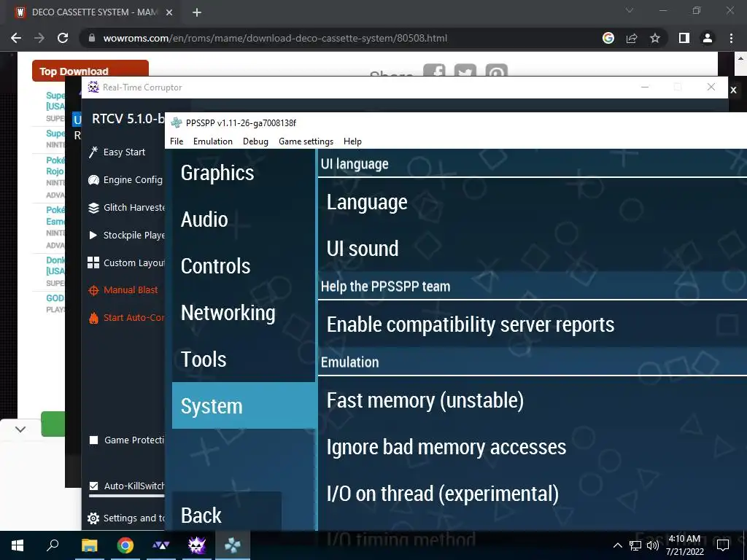Screen dimensions: 747x560
Task: Show hidden system tray icons
Action: tap(617, 545)
